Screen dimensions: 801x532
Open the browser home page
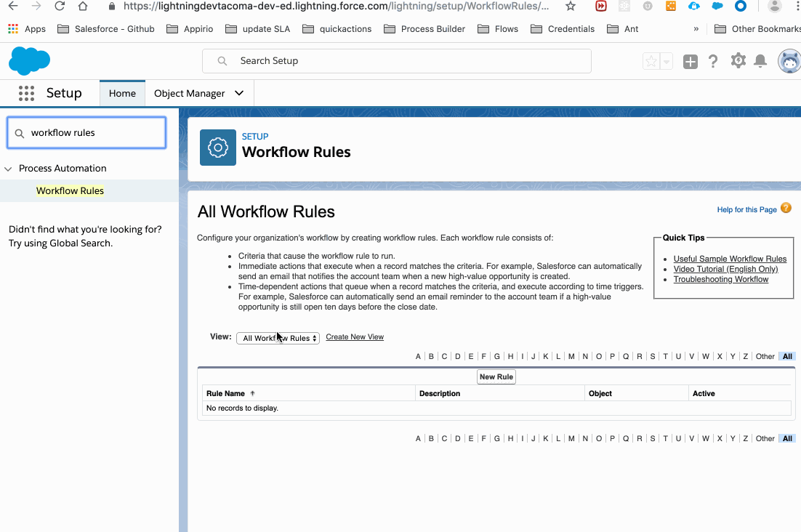tap(83, 6)
